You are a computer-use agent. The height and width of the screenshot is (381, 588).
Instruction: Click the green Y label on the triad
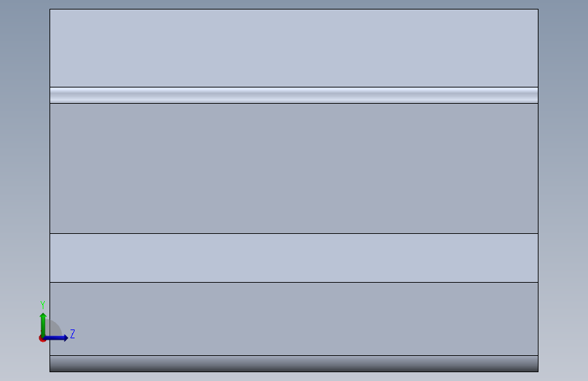click(43, 304)
